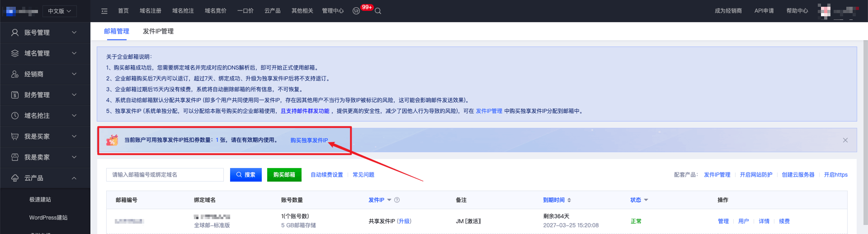Click the blue 搜索 button
Screen dimensions: 868x234
[x=246, y=175]
